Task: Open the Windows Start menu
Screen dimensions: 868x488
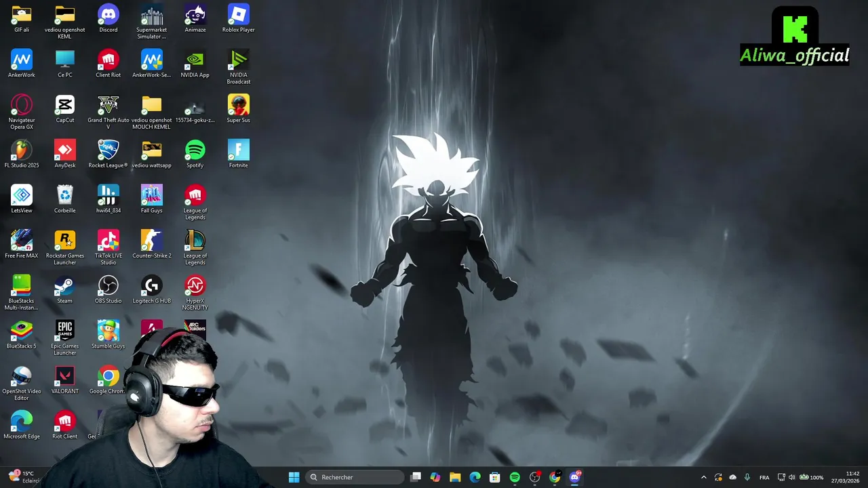Action: [x=294, y=477]
